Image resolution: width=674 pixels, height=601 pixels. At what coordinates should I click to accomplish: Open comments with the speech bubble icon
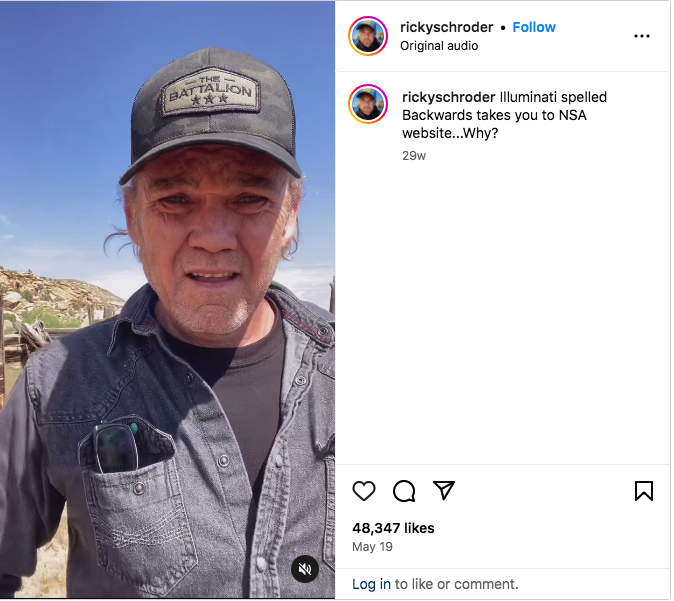click(x=404, y=491)
